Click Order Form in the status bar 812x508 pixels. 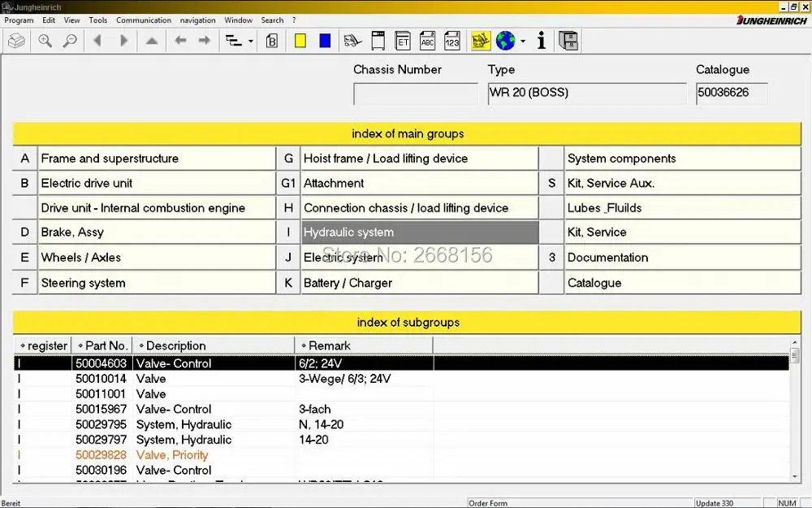pos(488,503)
